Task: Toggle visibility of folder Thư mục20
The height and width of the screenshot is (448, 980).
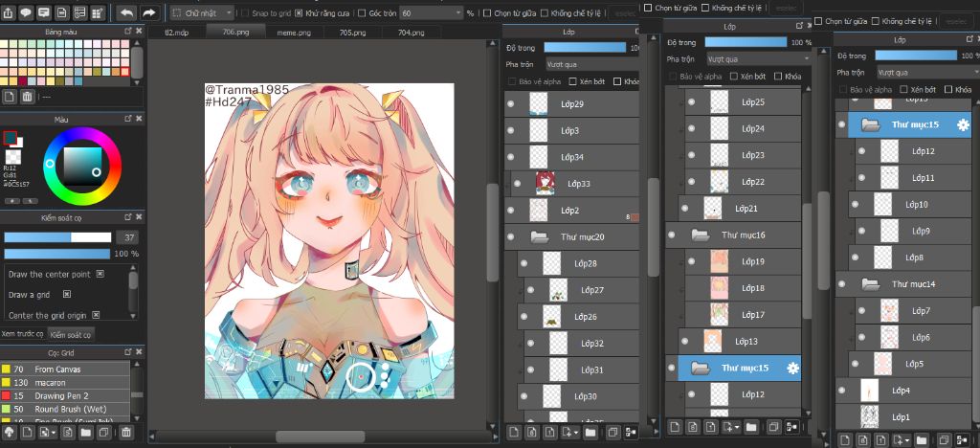Action: [511, 236]
